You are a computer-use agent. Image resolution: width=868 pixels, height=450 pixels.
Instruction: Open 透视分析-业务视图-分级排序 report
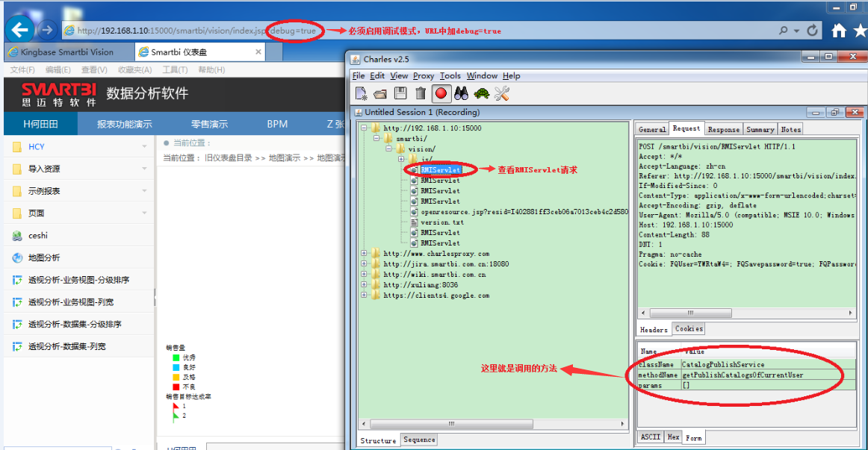pos(78,280)
